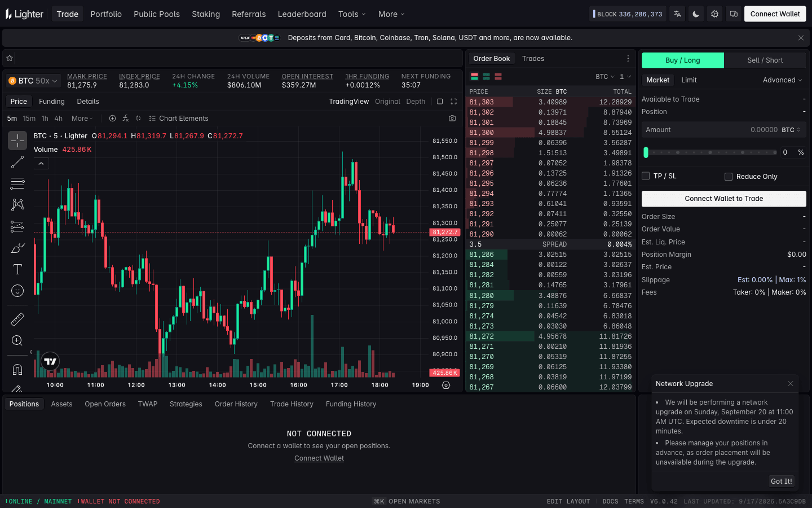Open the More timeframes dropdown
Viewport: 812px width, 508px height.
[82, 119]
